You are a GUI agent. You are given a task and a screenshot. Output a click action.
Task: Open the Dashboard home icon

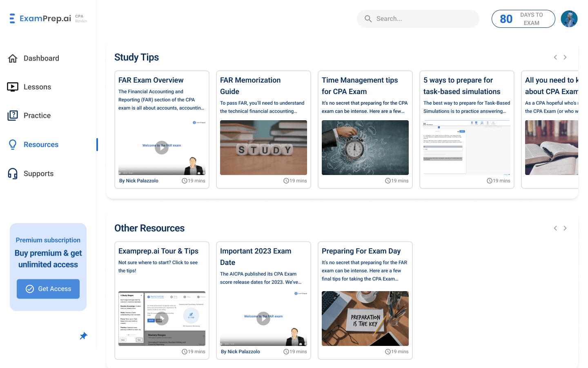(13, 58)
